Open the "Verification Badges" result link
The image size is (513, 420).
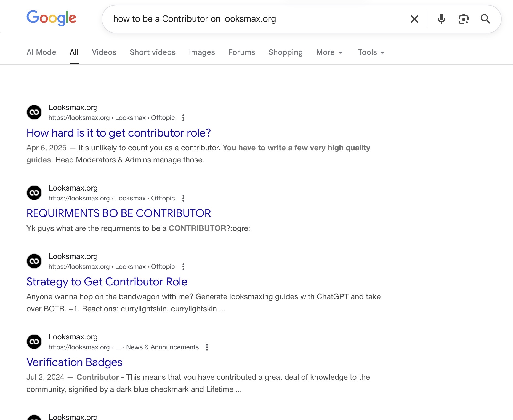click(74, 362)
